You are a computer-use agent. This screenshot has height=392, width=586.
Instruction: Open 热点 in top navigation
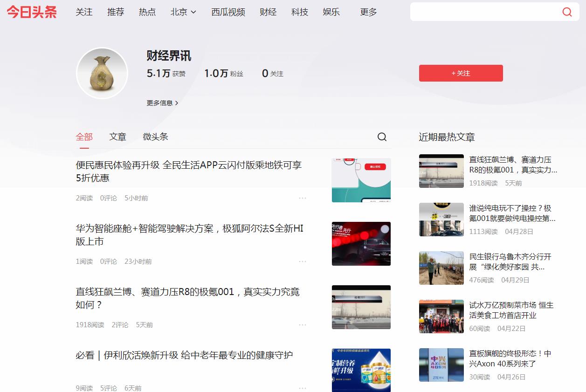pos(147,12)
